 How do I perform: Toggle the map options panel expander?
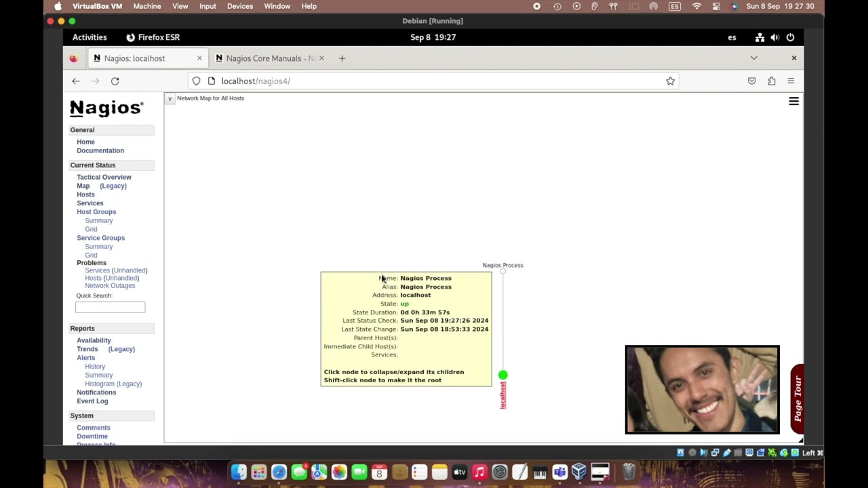pos(170,98)
